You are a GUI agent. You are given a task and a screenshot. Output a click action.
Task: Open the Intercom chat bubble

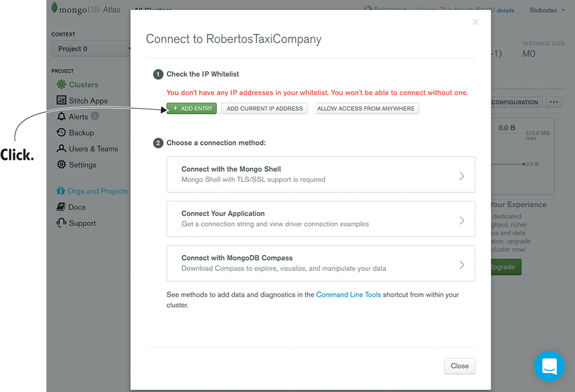[549, 366]
